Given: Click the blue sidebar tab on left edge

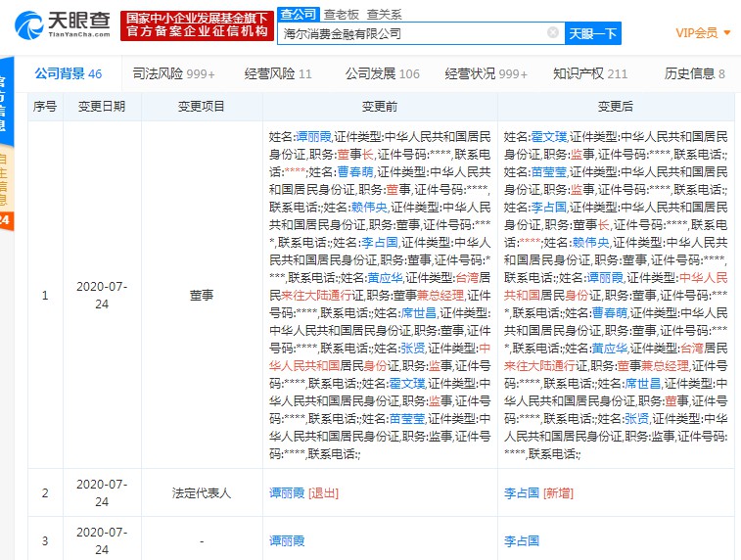Looking at the screenshot, I should [6, 102].
